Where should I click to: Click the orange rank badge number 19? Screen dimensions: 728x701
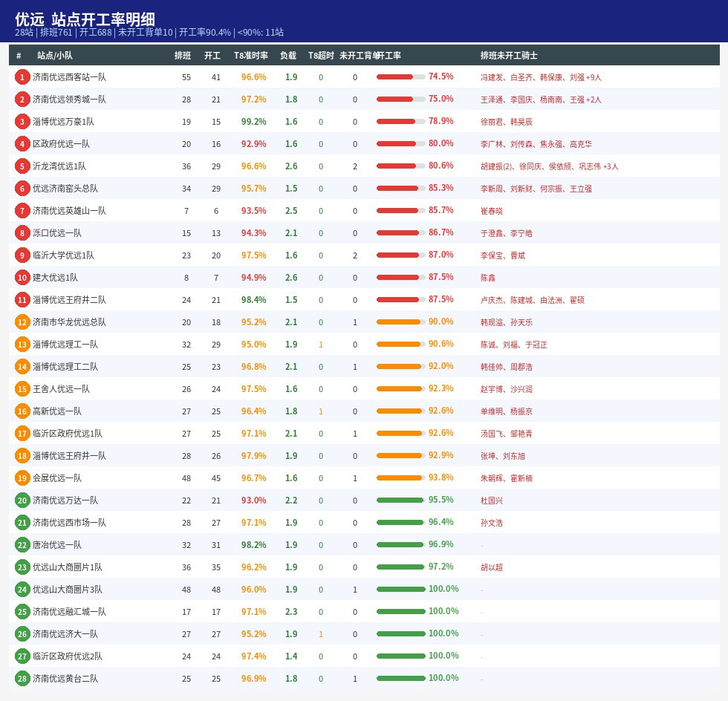pos(22,478)
